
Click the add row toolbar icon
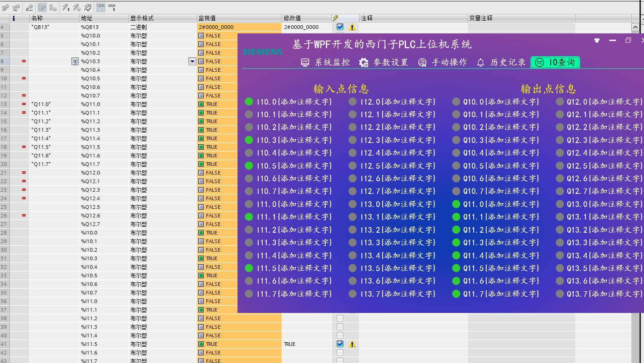tap(16, 7)
